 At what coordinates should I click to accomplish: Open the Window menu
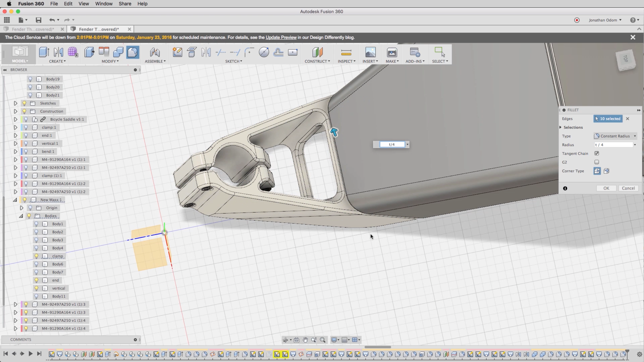(104, 4)
